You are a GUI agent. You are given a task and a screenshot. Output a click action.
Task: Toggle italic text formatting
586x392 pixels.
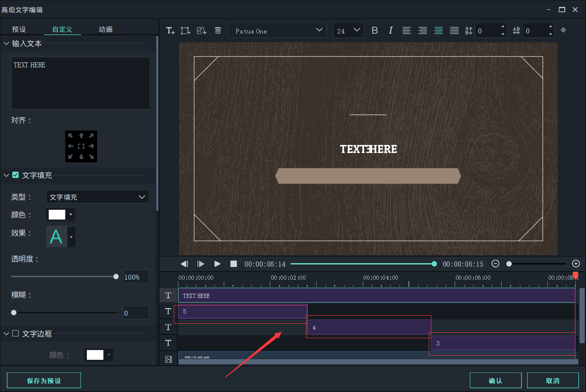[390, 31]
